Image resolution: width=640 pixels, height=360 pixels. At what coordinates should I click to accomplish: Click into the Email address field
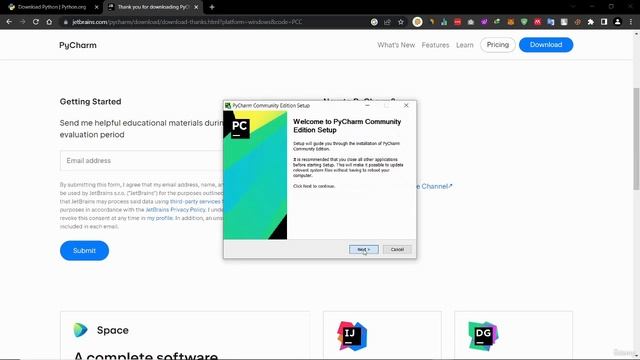point(141,160)
